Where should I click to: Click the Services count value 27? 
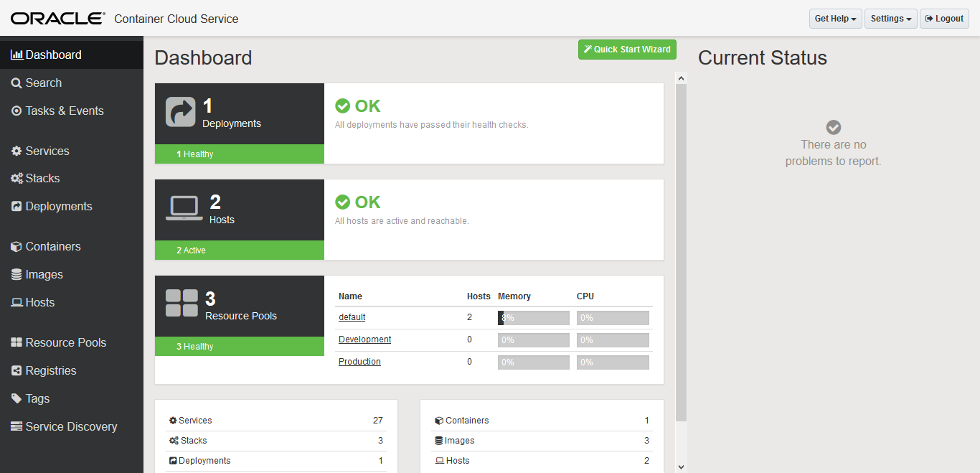(378, 421)
